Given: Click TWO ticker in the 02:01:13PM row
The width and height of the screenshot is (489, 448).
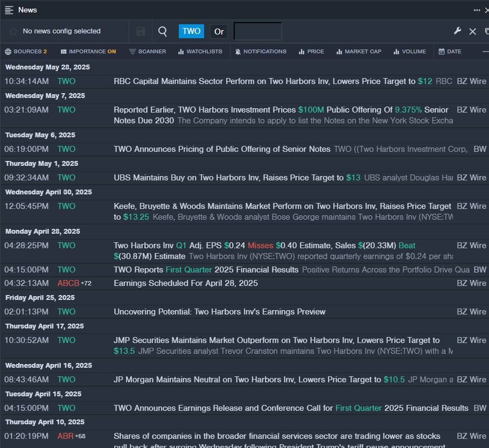Looking at the screenshot, I should 66,312.
